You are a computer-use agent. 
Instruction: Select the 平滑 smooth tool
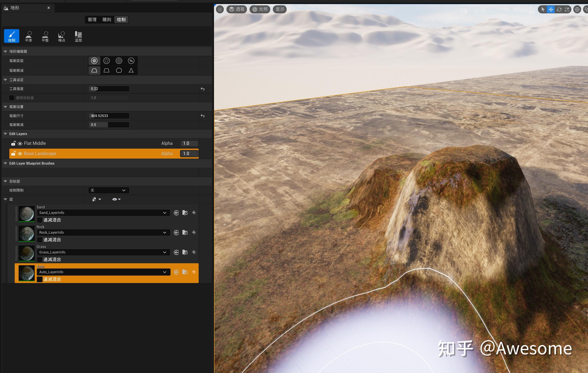[28, 36]
